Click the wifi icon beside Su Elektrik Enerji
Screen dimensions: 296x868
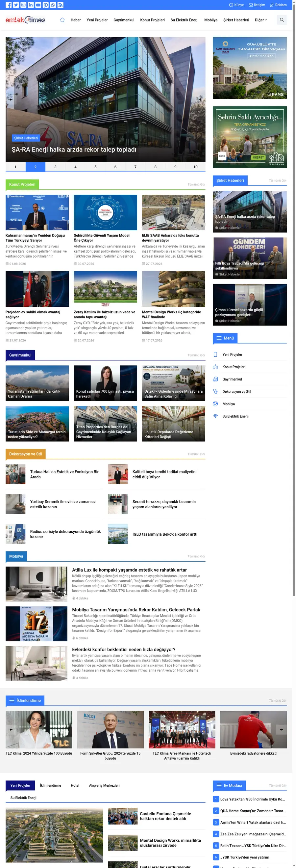click(x=215, y=416)
